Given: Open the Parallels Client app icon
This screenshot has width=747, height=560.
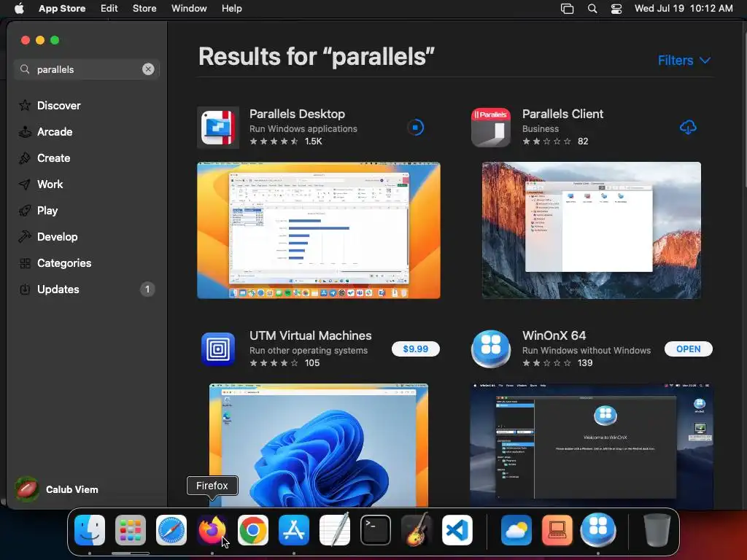Looking at the screenshot, I should (491, 128).
